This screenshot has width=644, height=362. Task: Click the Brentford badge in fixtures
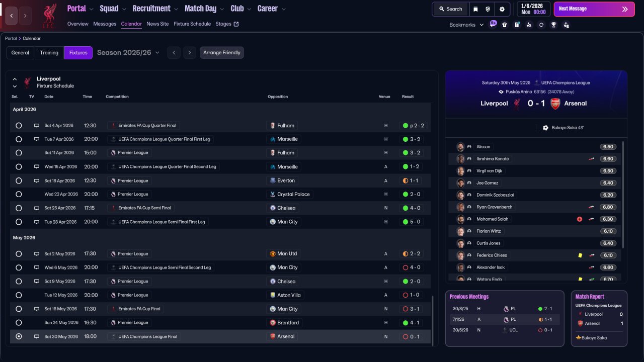pos(273,323)
